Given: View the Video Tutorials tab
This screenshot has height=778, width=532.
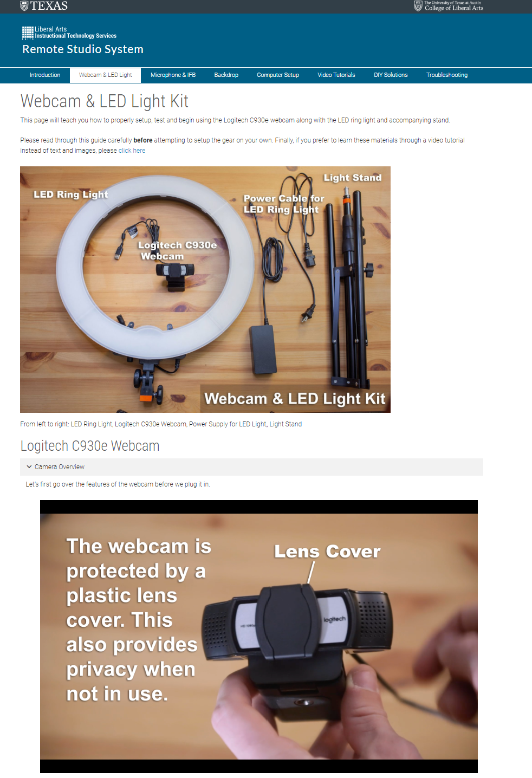Looking at the screenshot, I should [336, 75].
